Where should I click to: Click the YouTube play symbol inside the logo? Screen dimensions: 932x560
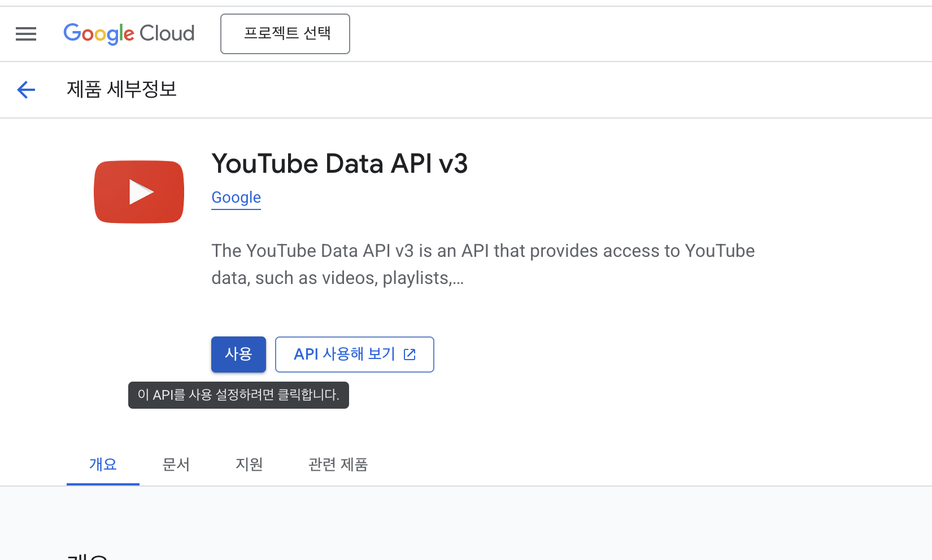pyautogui.click(x=140, y=192)
